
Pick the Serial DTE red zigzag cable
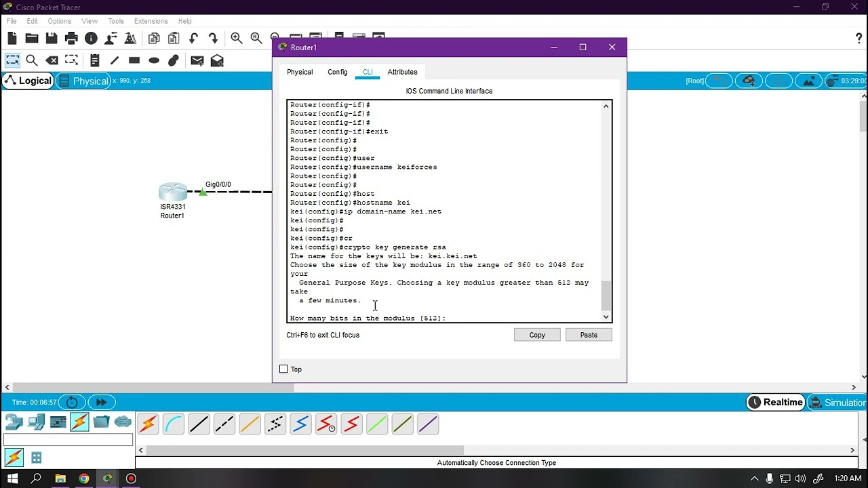pyautogui.click(x=351, y=424)
